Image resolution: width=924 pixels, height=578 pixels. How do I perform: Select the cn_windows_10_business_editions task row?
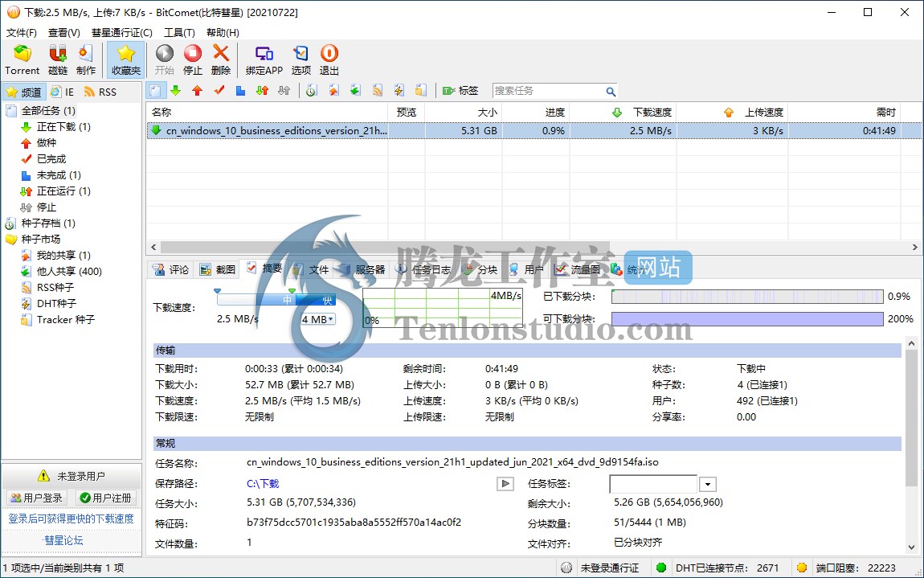[534, 130]
